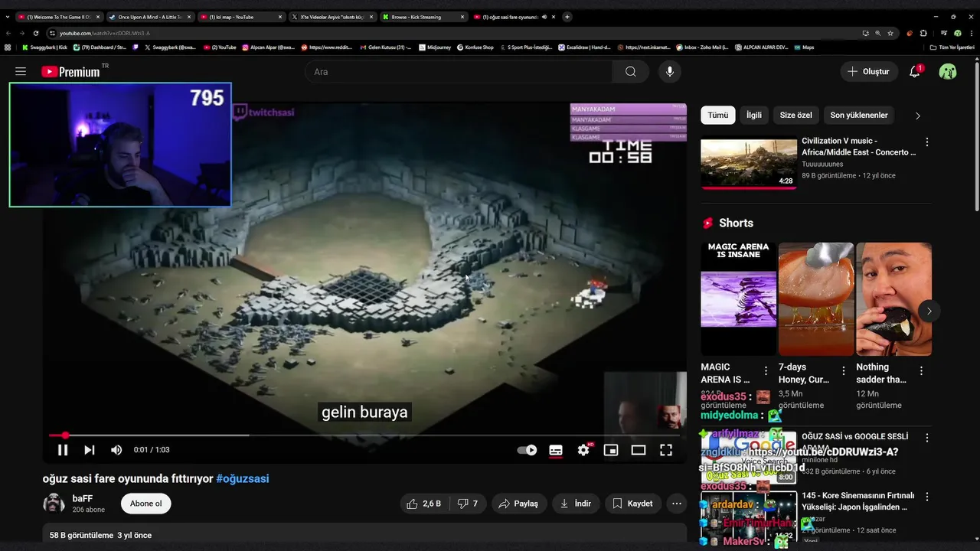Screen dimensions: 980x551
Task: Toggle theater mode view
Action: click(x=639, y=450)
